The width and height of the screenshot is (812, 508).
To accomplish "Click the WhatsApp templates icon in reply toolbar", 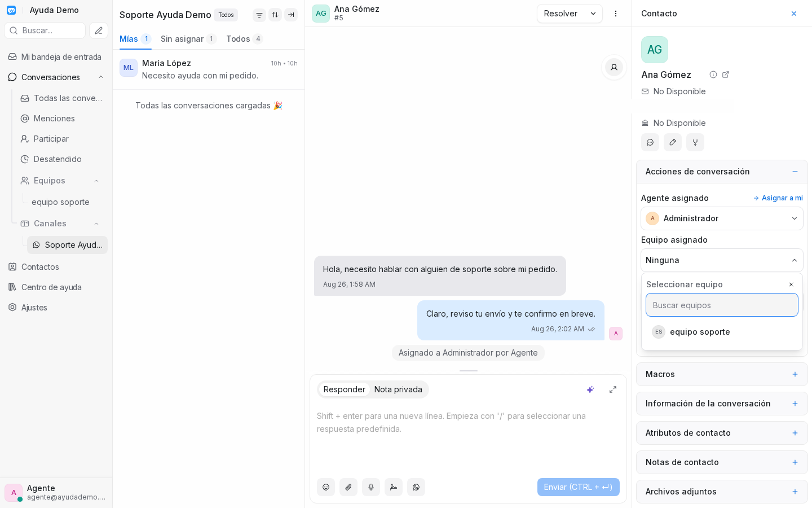I will (x=416, y=487).
